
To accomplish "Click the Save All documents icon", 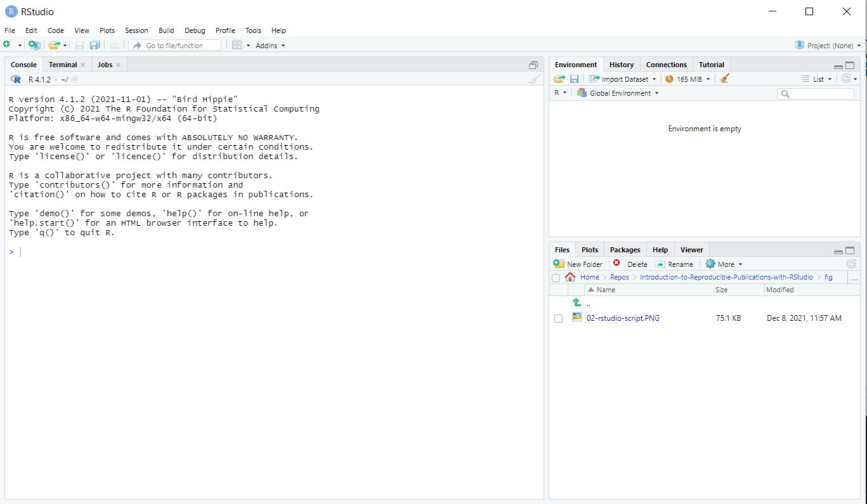I will (95, 45).
